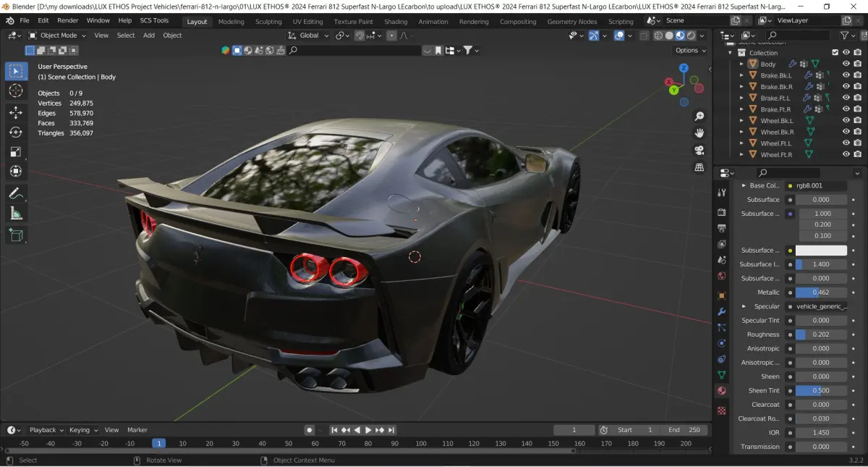Expand the Body object tree

(741, 64)
